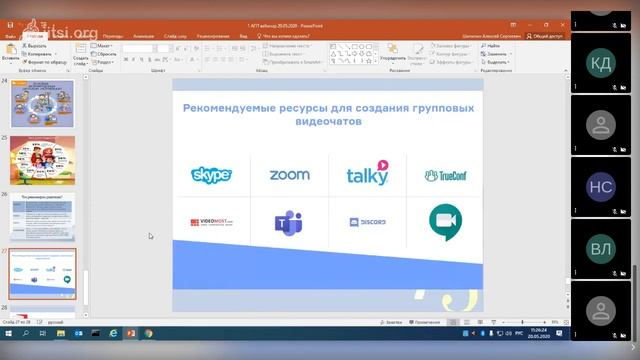Click the Paste (Вставить) clipboard icon
Screen dimensions: 640x360
[x=11, y=49]
